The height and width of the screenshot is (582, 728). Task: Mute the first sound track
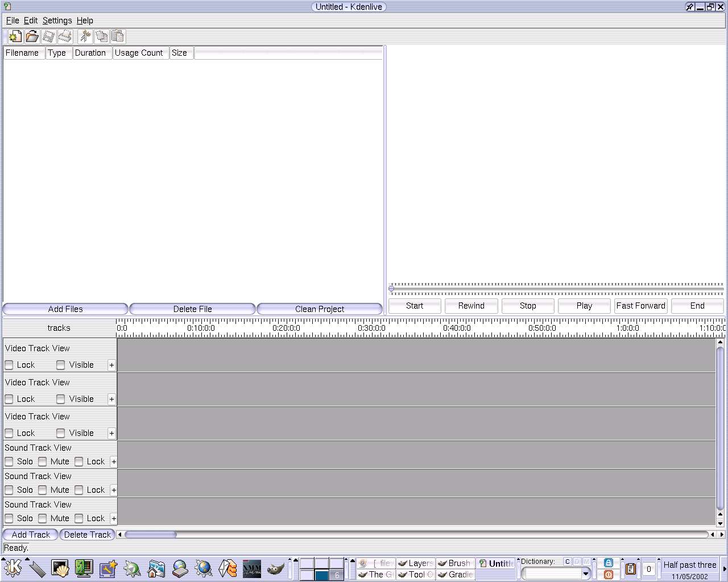pos(43,462)
